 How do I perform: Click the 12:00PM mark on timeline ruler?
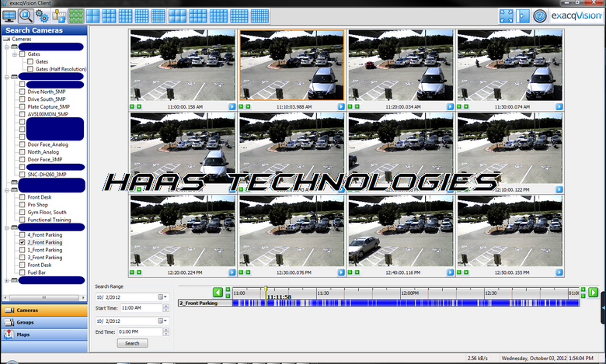pyautogui.click(x=409, y=293)
